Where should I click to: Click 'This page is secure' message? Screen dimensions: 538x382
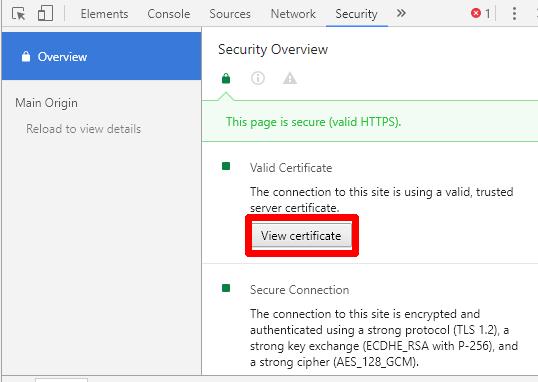(x=313, y=122)
